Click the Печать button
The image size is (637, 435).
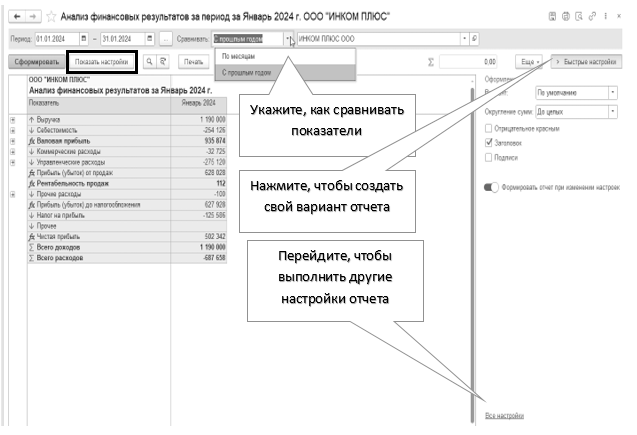click(193, 62)
